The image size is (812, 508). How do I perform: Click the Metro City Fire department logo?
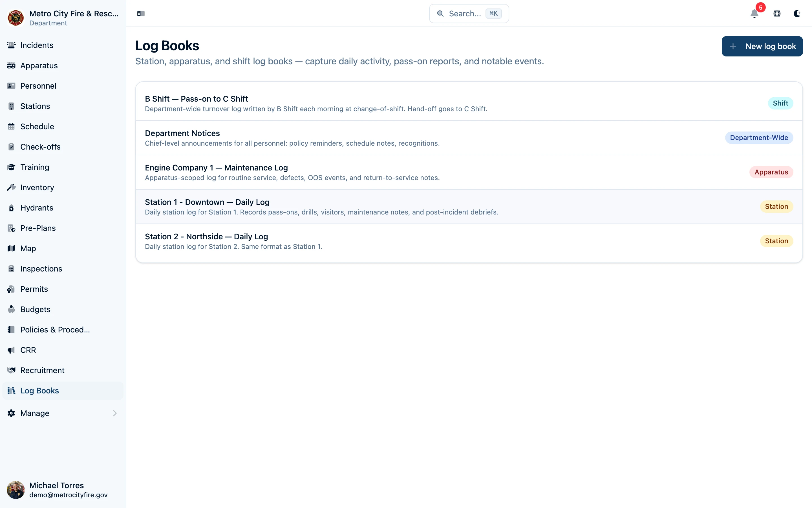click(16, 18)
